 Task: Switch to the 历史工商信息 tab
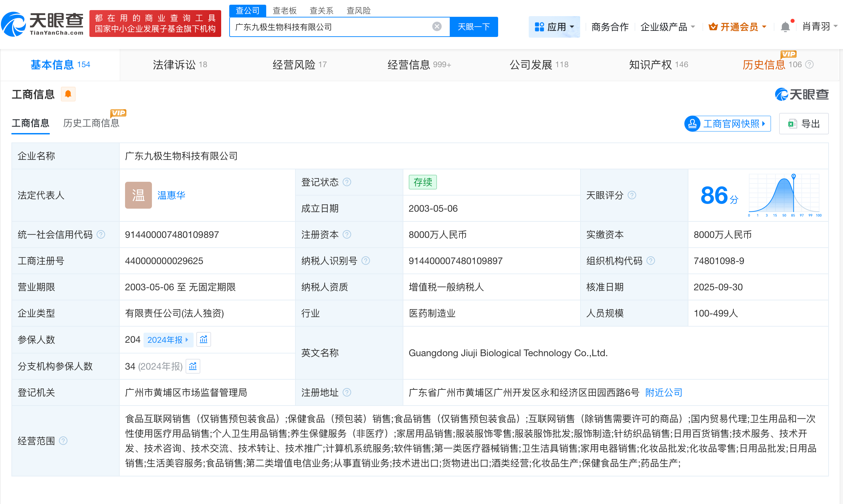pyautogui.click(x=91, y=123)
